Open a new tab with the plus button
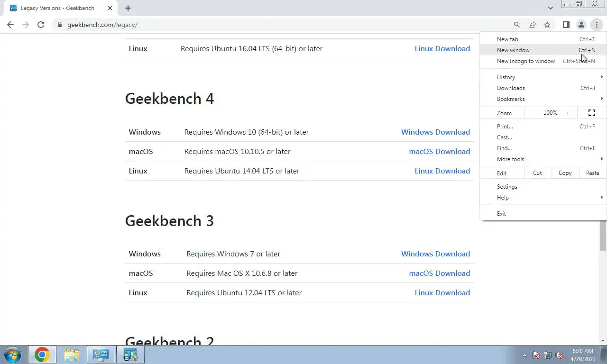The height and width of the screenshot is (364, 607). pos(128,8)
